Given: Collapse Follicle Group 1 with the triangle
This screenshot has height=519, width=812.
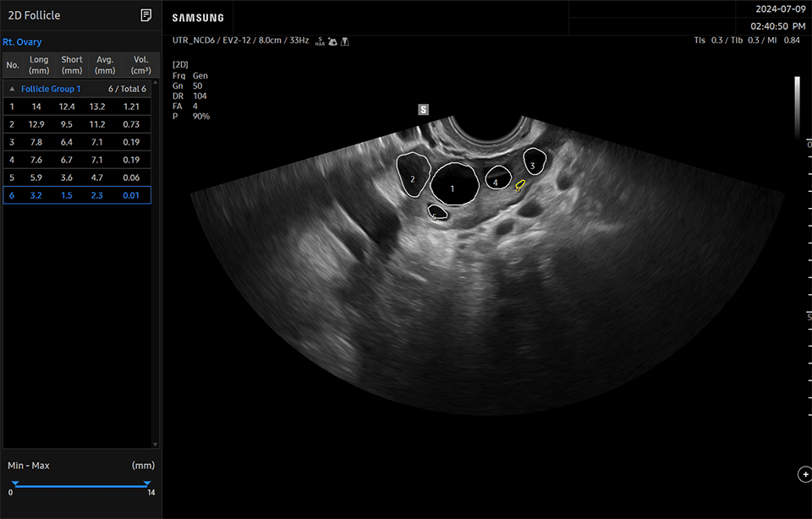Looking at the screenshot, I should pyautogui.click(x=12, y=89).
